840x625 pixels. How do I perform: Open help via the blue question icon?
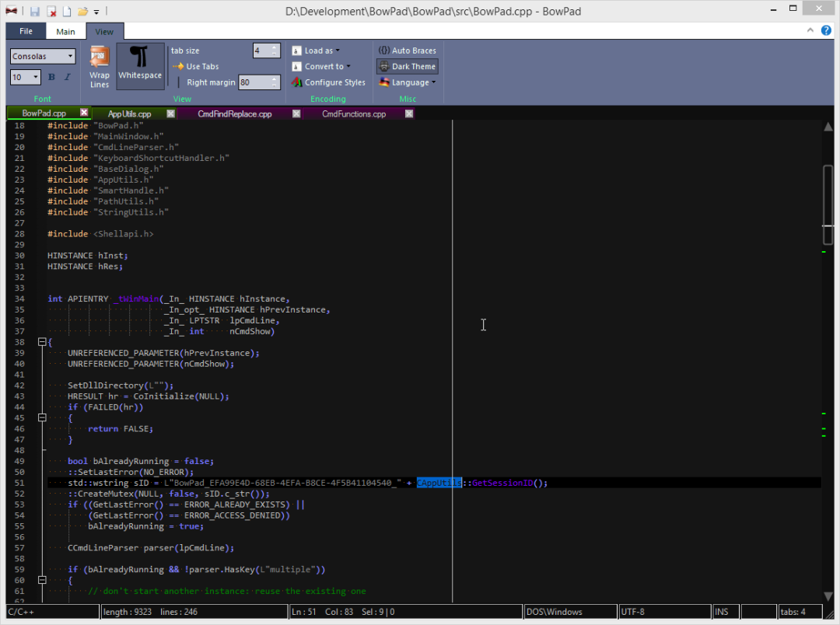click(x=826, y=30)
